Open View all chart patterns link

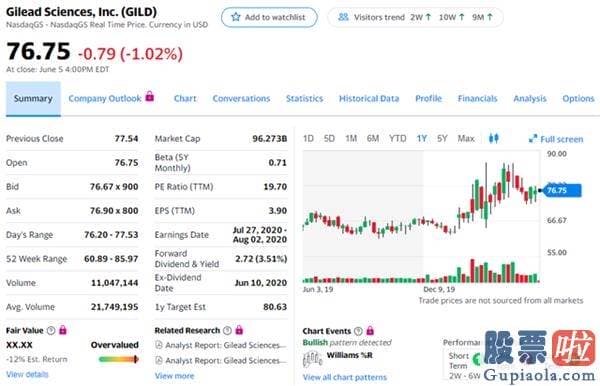pyautogui.click(x=345, y=377)
